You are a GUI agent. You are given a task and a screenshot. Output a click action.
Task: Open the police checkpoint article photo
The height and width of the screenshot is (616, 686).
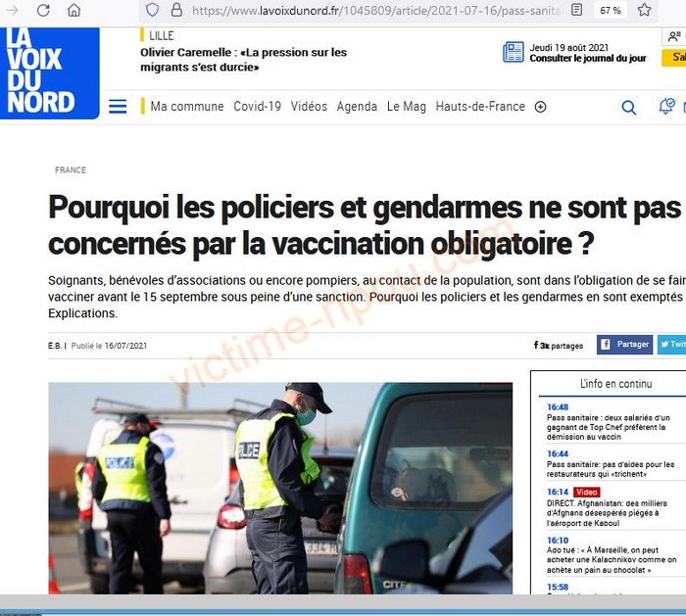click(x=280, y=488)
